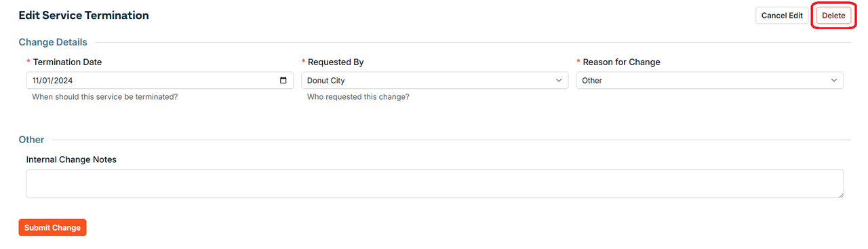Select the year 2024 in Termination Date
868x249 pixels.
tap(64, 80)
